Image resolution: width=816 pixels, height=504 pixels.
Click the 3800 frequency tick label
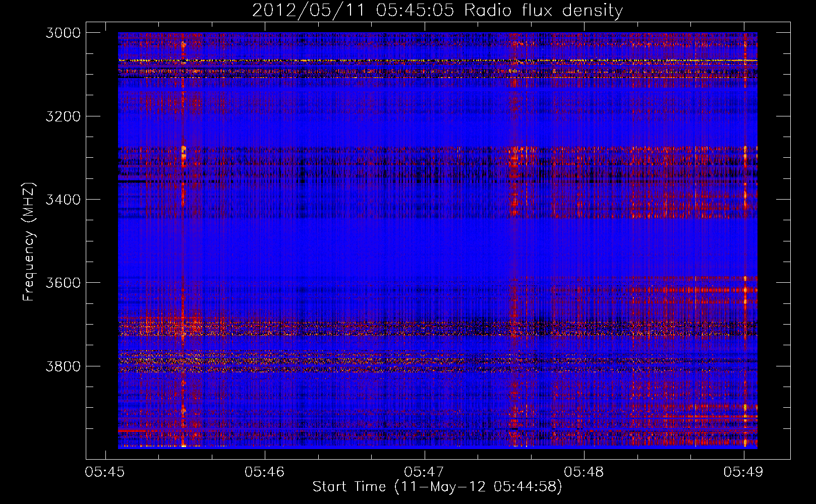[63, 366]
